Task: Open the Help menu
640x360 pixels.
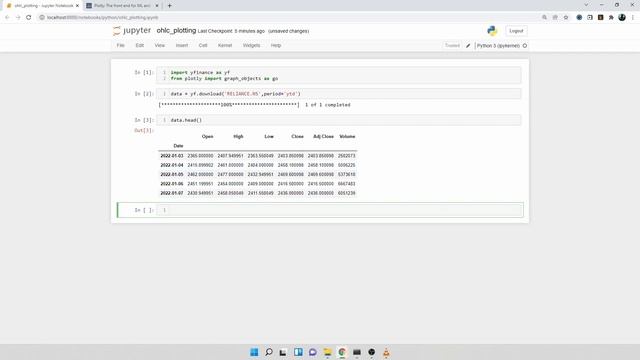Action: (276, 45)
